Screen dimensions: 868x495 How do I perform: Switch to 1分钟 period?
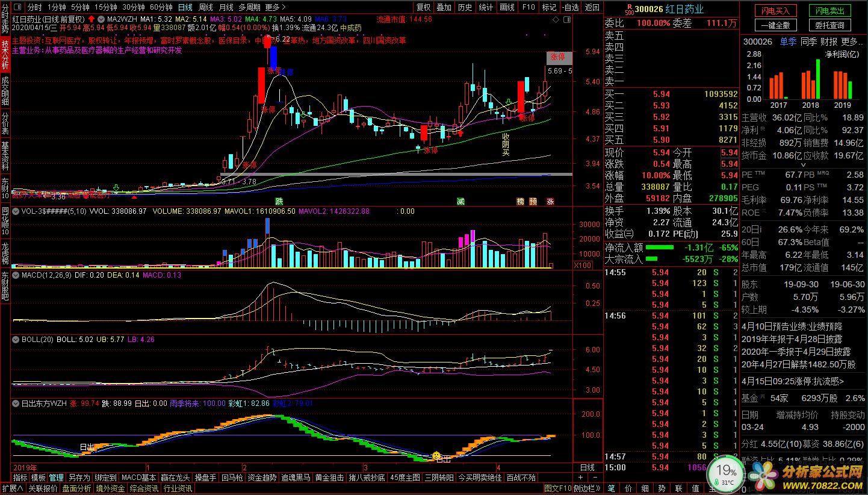(x=57, y=7)
